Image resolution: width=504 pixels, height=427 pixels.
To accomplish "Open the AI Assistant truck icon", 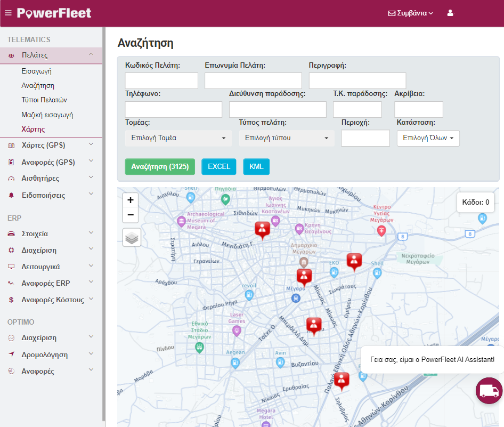I will (x=489, y=391).
